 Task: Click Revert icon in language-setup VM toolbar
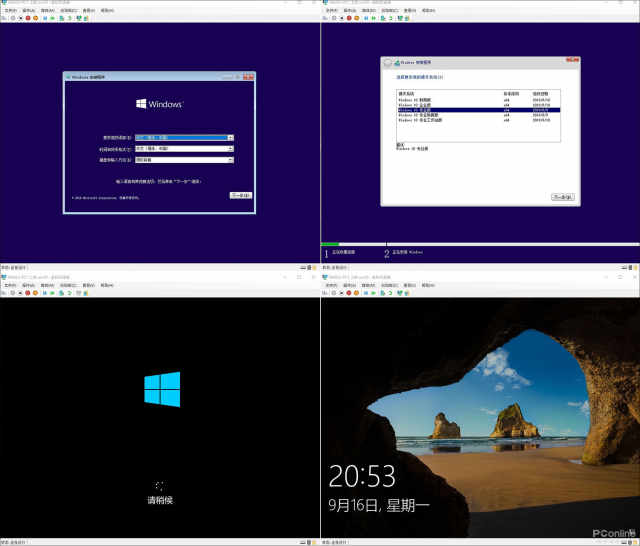[69, 18]
